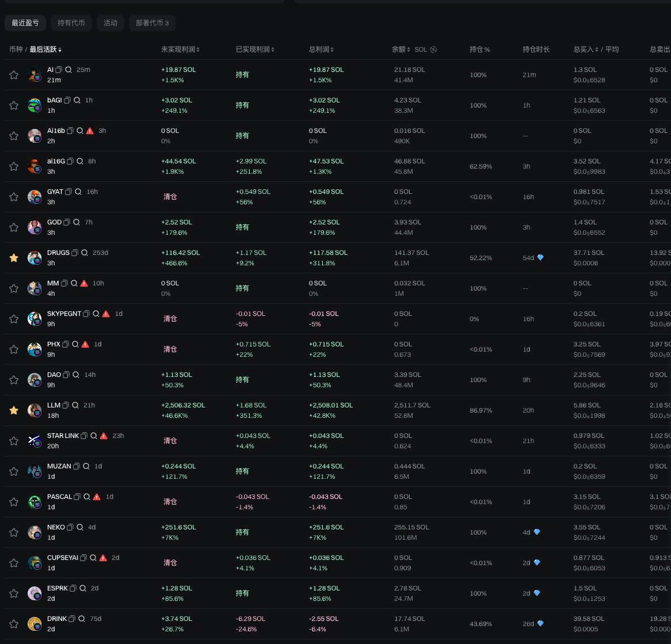Copy the GOD token address
671x644 pixels.
tap(67, 222)
